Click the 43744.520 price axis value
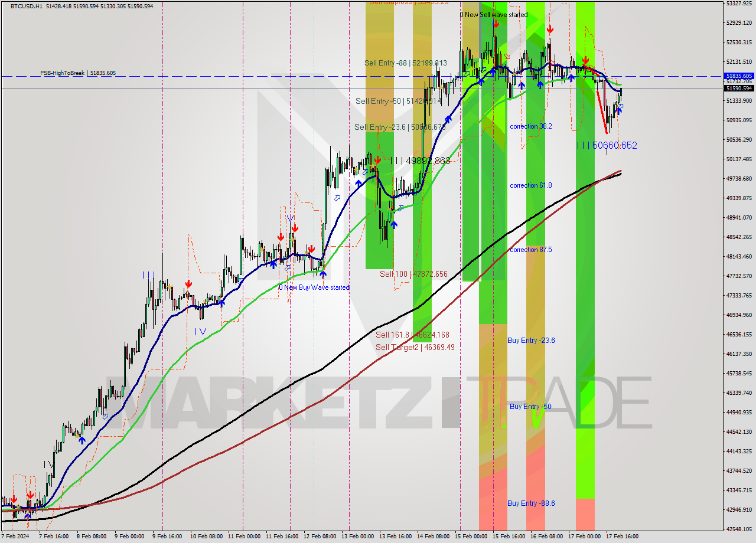This screenshot has height=543, width=756. click(739, 471)
